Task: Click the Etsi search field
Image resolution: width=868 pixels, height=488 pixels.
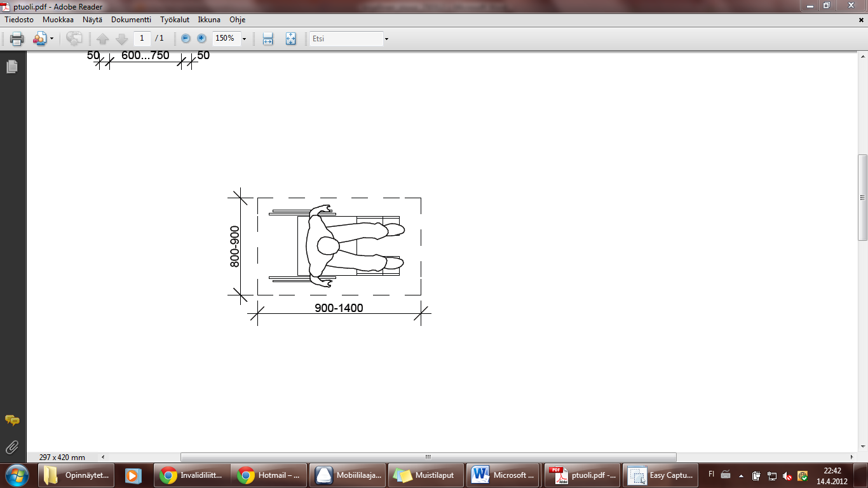Action: click(346, 39)
